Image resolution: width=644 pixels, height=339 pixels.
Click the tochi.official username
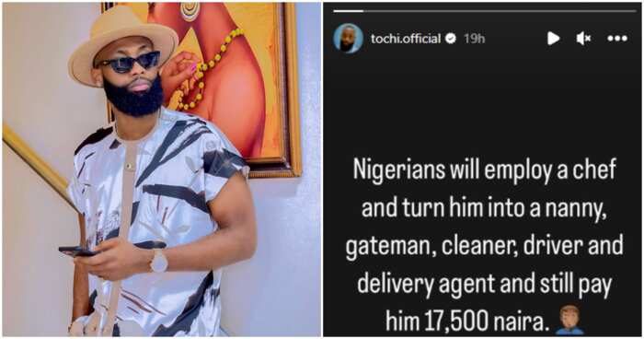coord(406,39)
